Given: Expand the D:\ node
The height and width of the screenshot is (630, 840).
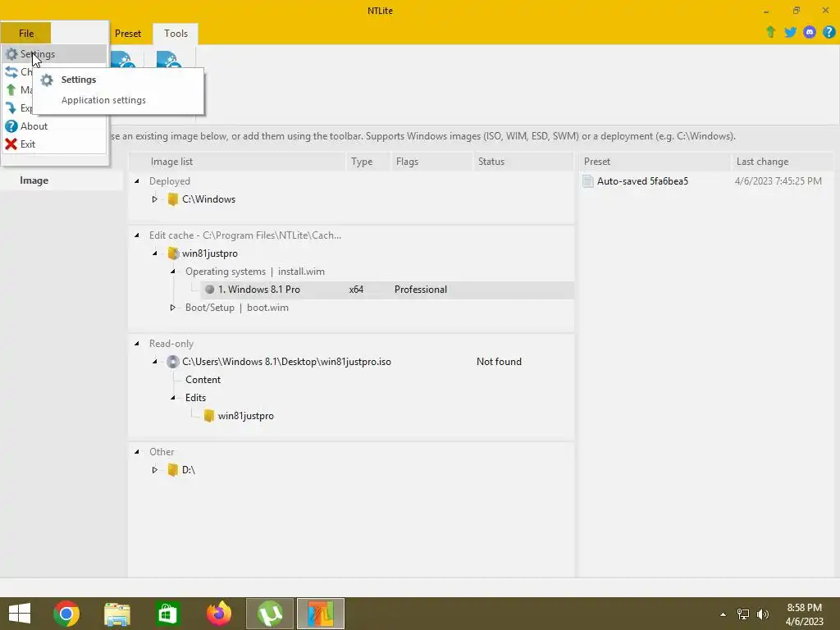Looking at the screenshot, I should 155,470.
